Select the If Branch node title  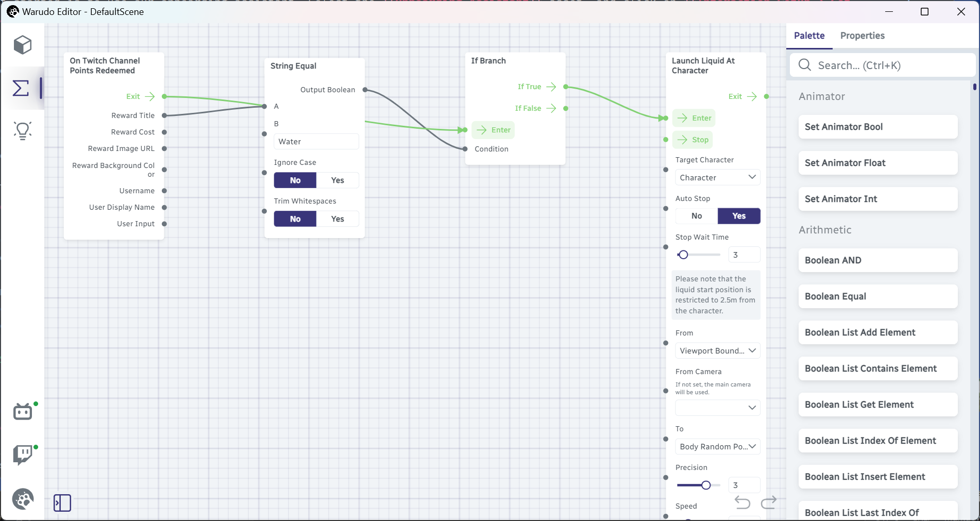pyautogui.click(x=488, y=61)
